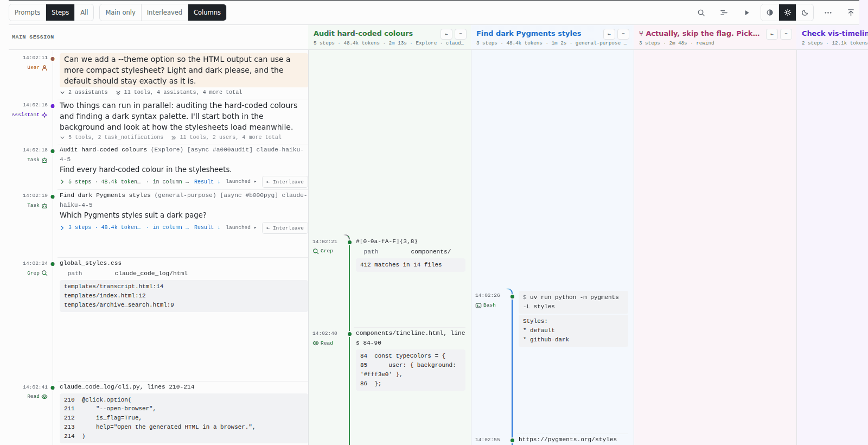The height and width of the screenshot is (445, 868).
Task: Choose Columns layout
Action: [207, 12]
